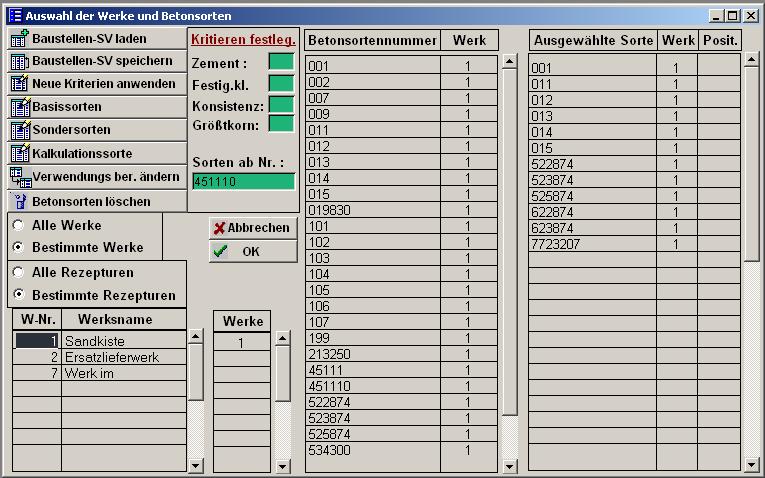Click the Verwendungs ber. ändern icon
This screenshot has width=765, height=478.
19,177
